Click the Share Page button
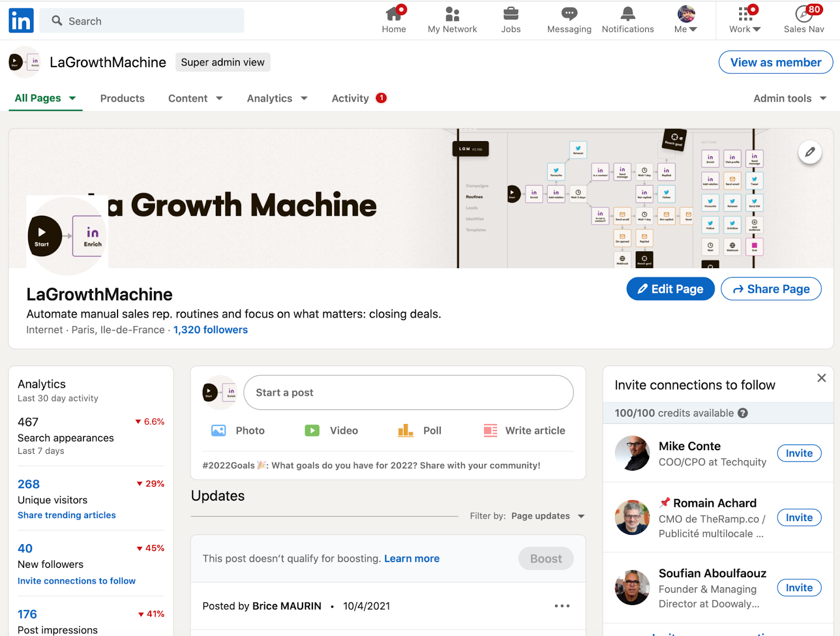840x636 pixels. point(771,289)
